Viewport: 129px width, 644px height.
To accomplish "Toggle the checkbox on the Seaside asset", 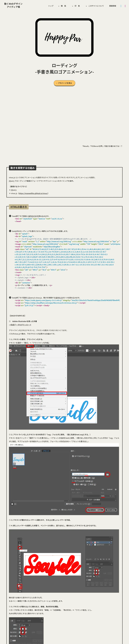I will pyautogui.click(x=15, y=464).
